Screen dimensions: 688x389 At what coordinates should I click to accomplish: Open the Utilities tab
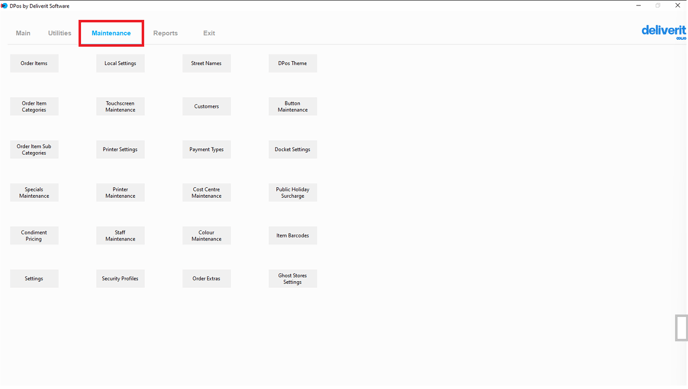59,33
